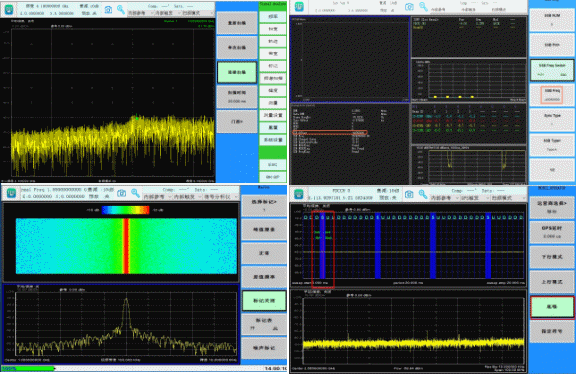The image size is (576, 374).
Task: Click the SSB Freq softkey with orange outline
Action: 552,95
